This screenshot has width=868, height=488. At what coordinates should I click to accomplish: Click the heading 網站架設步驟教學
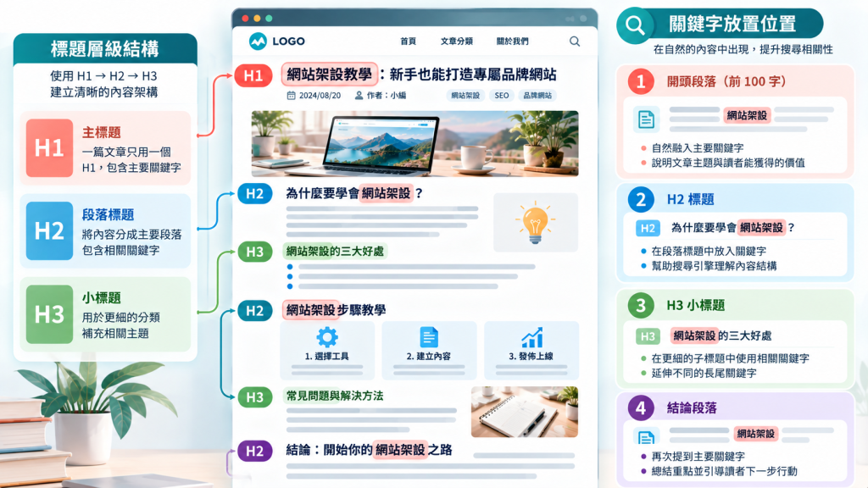(335, 310)
